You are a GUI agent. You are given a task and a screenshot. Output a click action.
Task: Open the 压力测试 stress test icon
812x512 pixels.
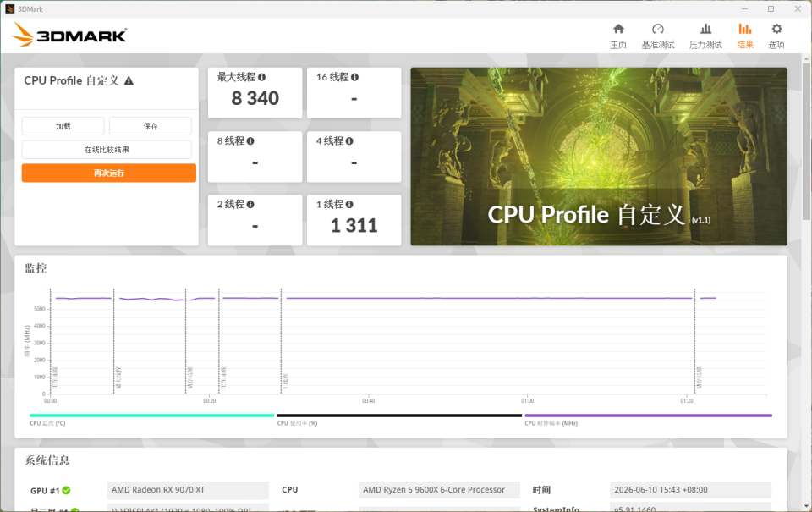click(705, 29)
